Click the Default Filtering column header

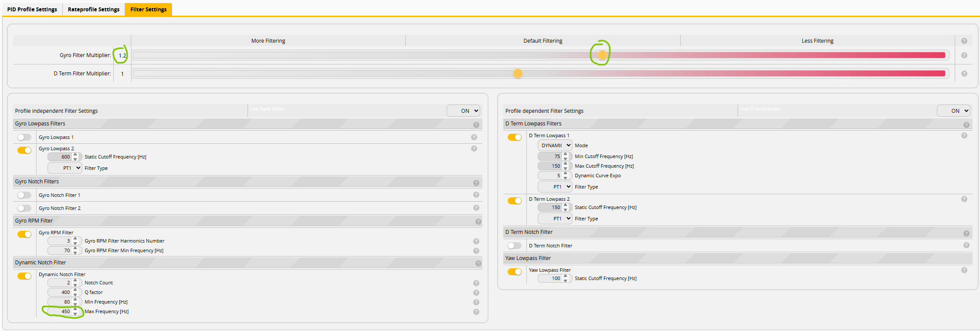[543, 41]
